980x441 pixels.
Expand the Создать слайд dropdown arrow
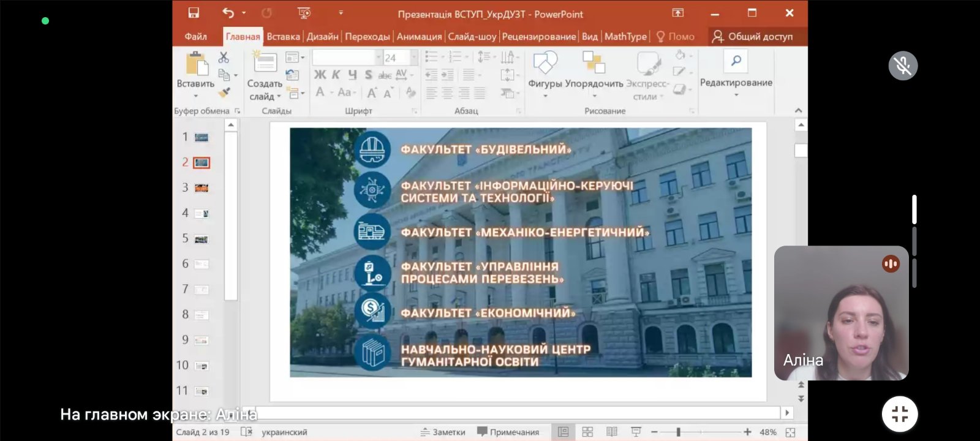tap(279, 97)
